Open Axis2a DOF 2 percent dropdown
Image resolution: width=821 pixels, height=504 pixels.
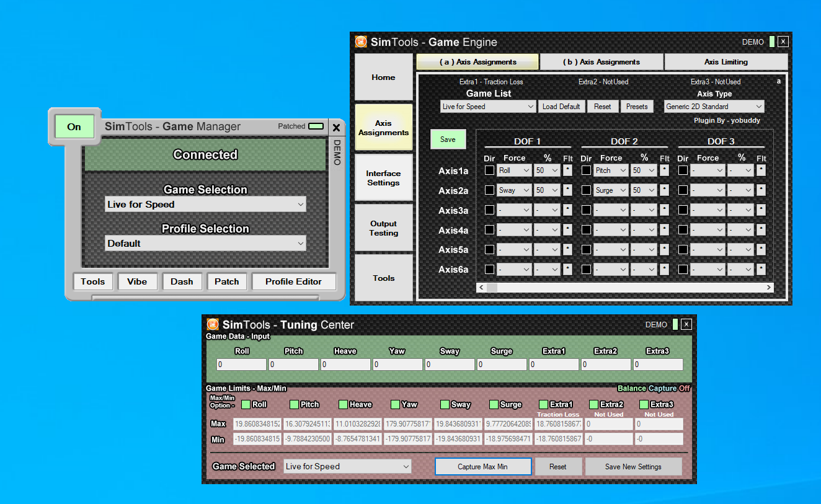point(644,190)
